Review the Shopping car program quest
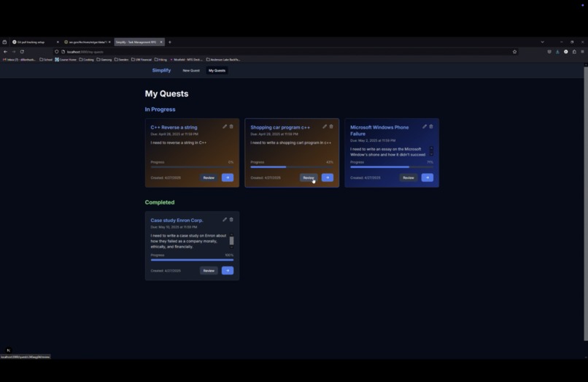Viewport: 588px width, 382px height. pyautogui.click(x=309, y=177)
